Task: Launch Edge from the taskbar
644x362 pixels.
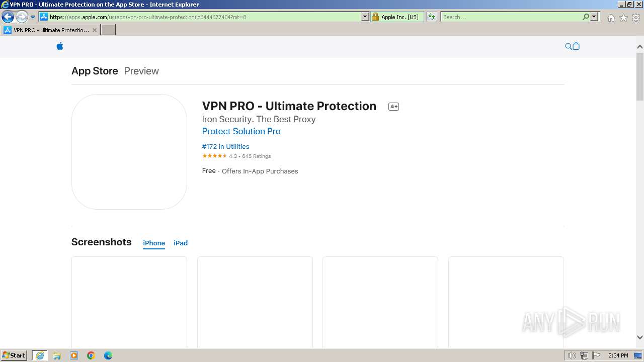Action: pyautogui.click(x=108, y=355)
